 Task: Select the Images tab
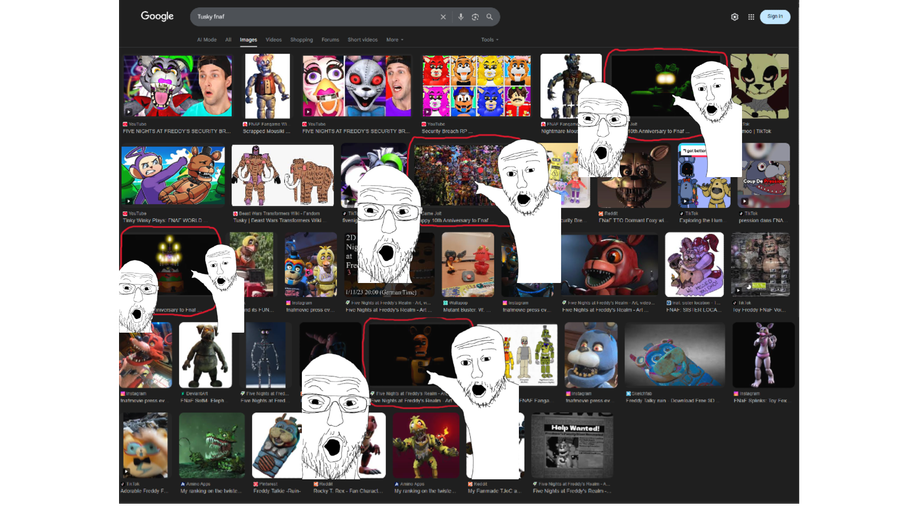(248, 40)
